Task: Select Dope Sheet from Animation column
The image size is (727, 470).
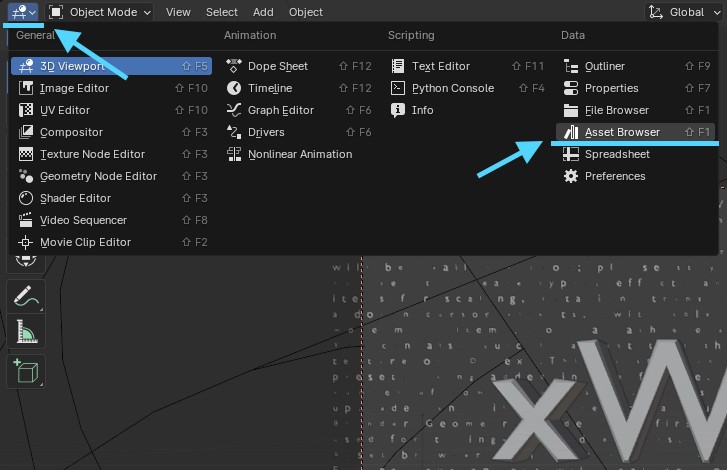Action: pyautogui.click(x=277, y=66)
